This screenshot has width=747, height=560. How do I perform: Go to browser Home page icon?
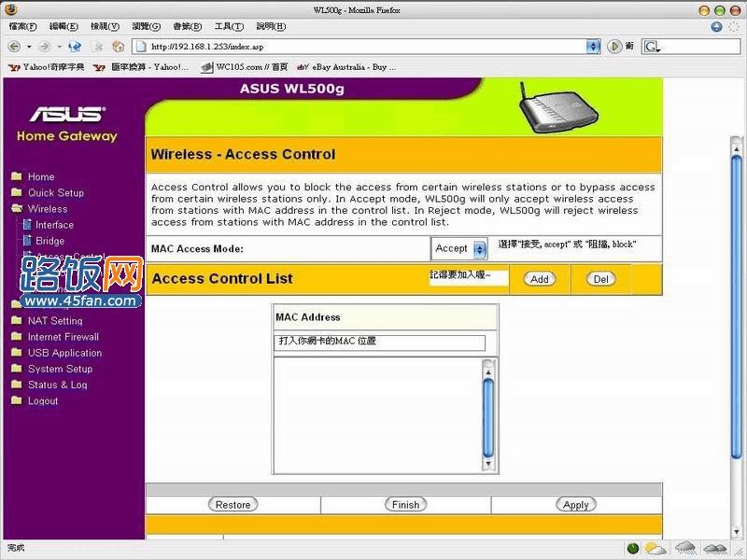118,46
